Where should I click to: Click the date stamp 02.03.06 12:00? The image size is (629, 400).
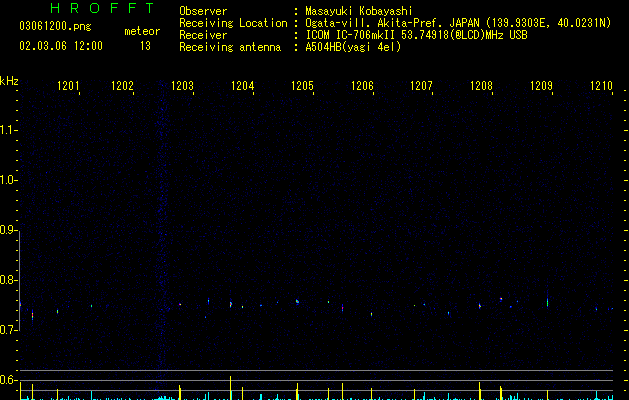pos(61,46)
